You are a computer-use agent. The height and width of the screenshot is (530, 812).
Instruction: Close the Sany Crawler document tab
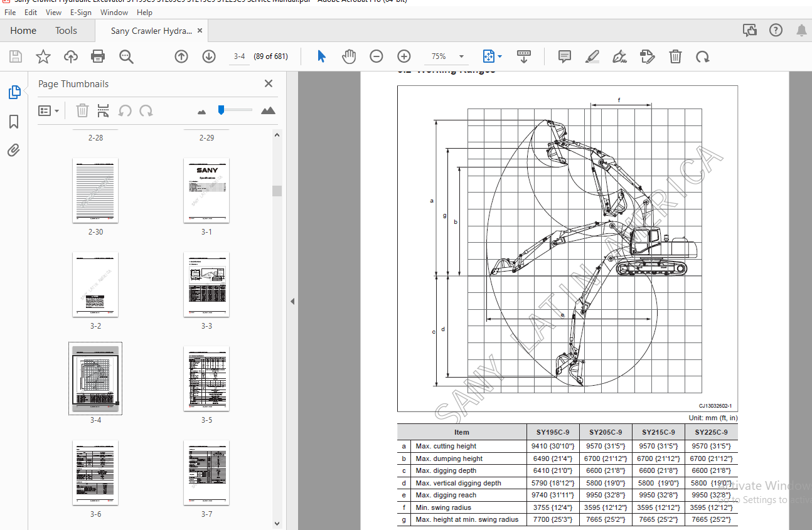(x=200, y=30)
